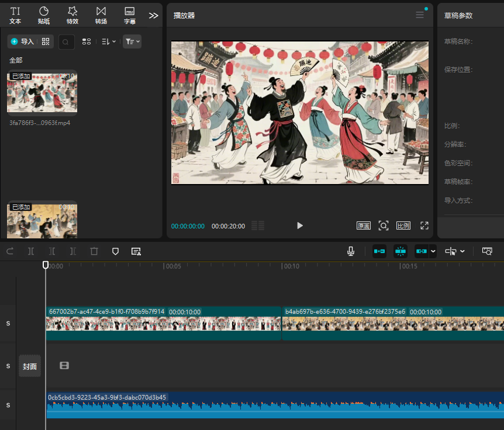
Task: Toggle main track magnet snapping
Action: point(379,251)
